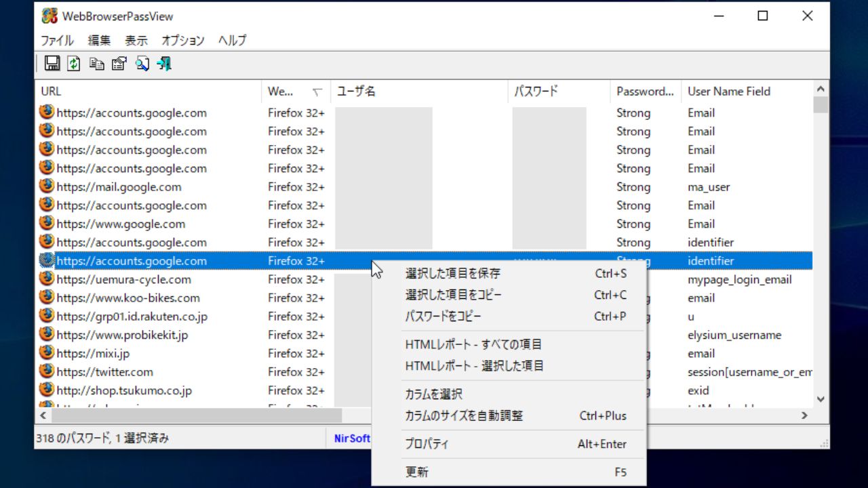Click the horizontal scrollbar right arrow
The height and width of the screenshot is (488, 868).
805,415
